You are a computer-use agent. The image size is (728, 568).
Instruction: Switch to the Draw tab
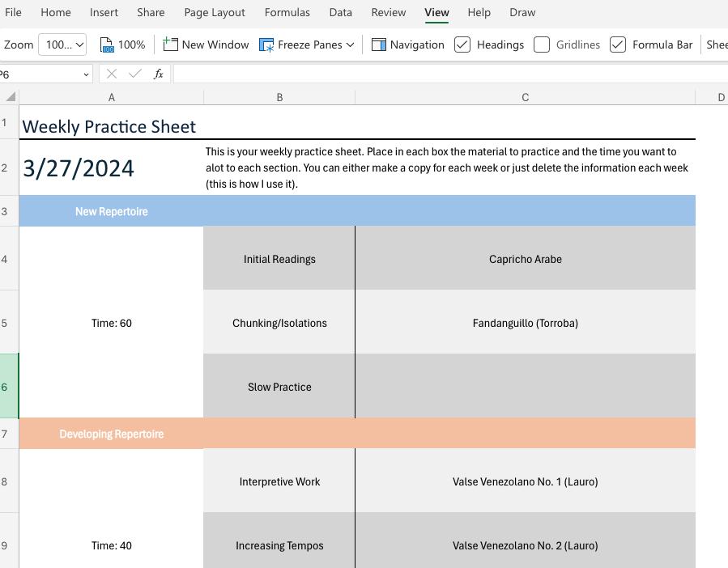(523, 12)
